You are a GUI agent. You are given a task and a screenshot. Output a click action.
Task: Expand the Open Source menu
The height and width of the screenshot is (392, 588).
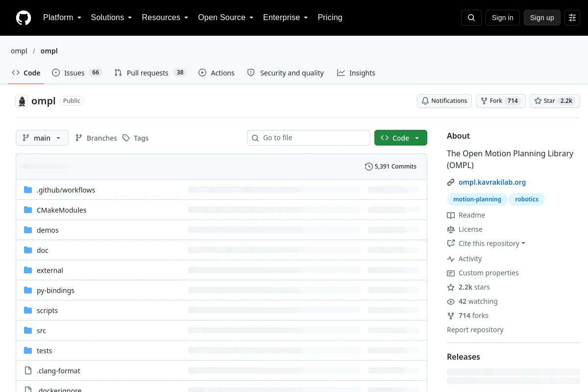tap(225, 18)
